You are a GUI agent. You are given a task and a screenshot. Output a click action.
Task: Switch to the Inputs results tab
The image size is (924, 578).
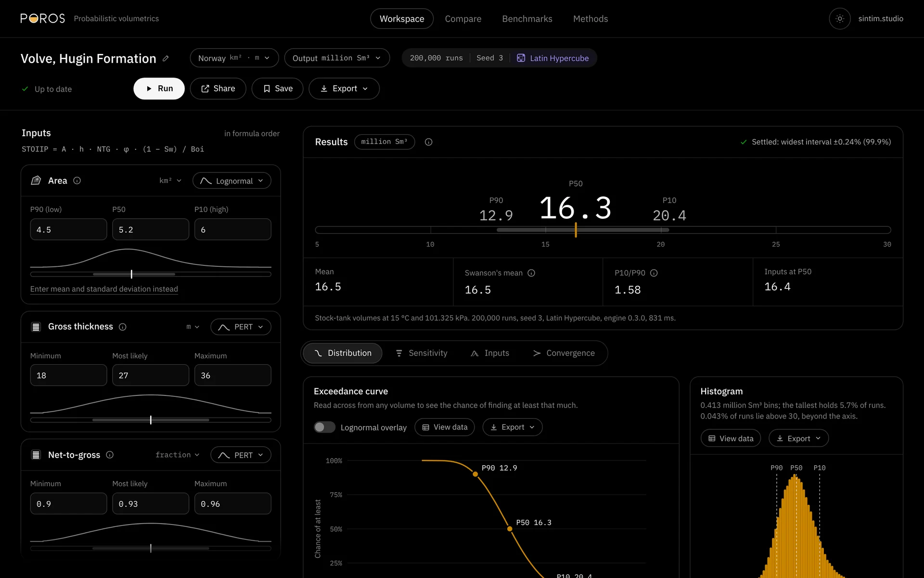490,353
